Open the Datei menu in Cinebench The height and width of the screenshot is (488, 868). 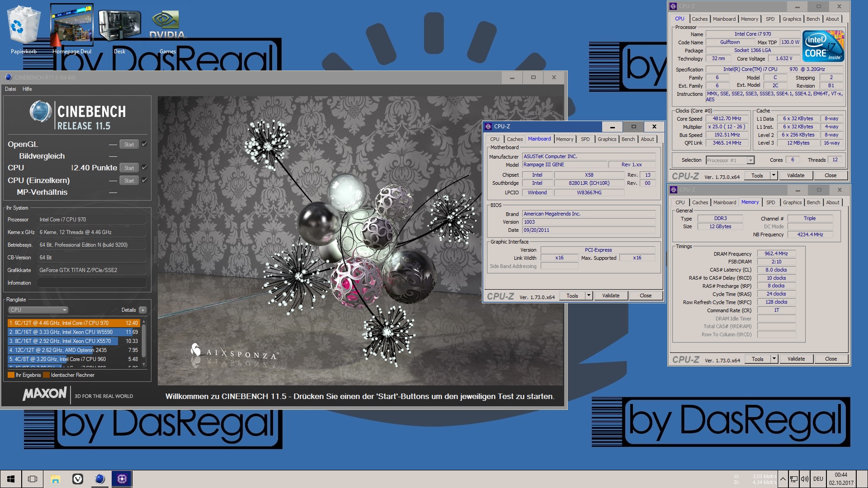point(10,89)
